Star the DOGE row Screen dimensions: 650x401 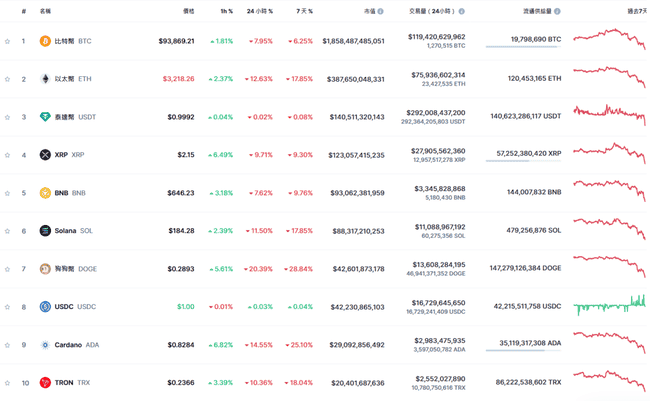[7, 269]
